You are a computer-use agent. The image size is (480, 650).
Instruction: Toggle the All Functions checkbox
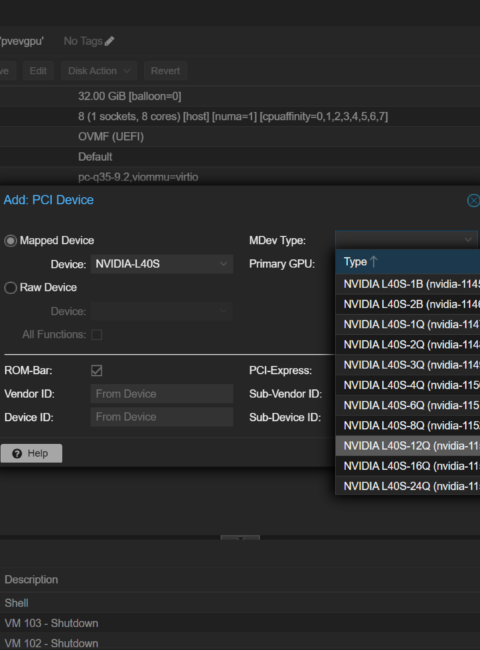coord(97,335)
